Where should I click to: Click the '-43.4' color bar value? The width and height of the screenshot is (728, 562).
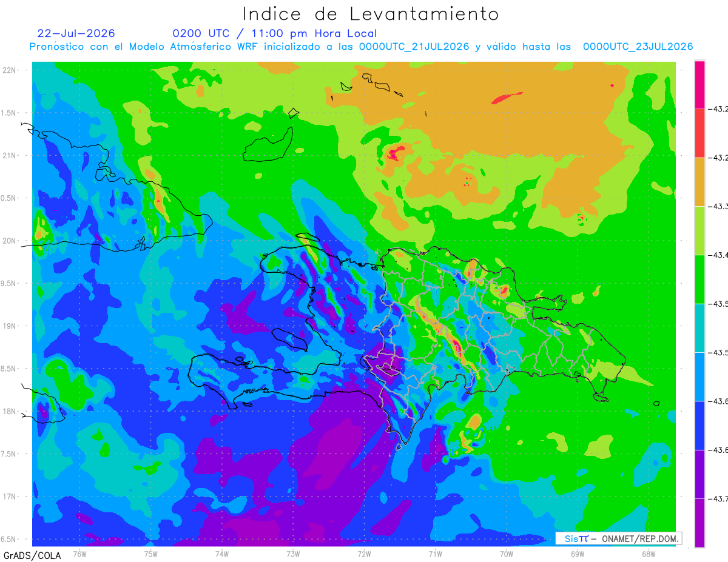point(718,255)
